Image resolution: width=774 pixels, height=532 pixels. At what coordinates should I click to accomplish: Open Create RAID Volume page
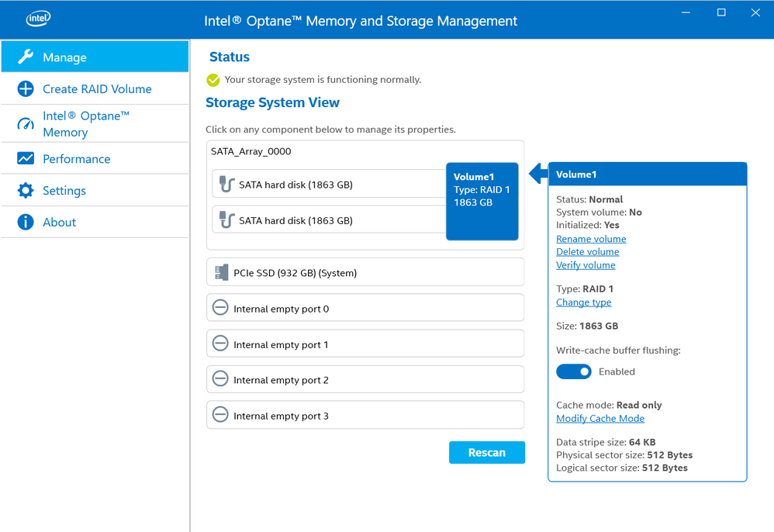click(95, 89)
